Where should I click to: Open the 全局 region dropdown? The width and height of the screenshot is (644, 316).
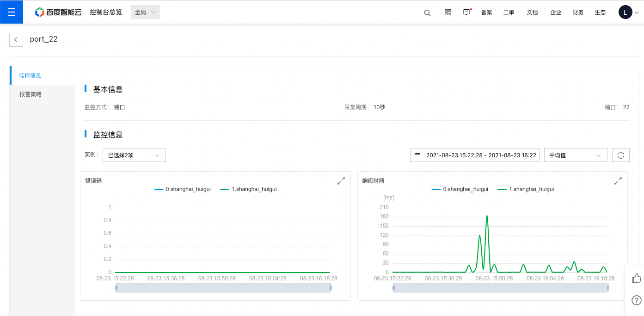[x=146, y=12]
